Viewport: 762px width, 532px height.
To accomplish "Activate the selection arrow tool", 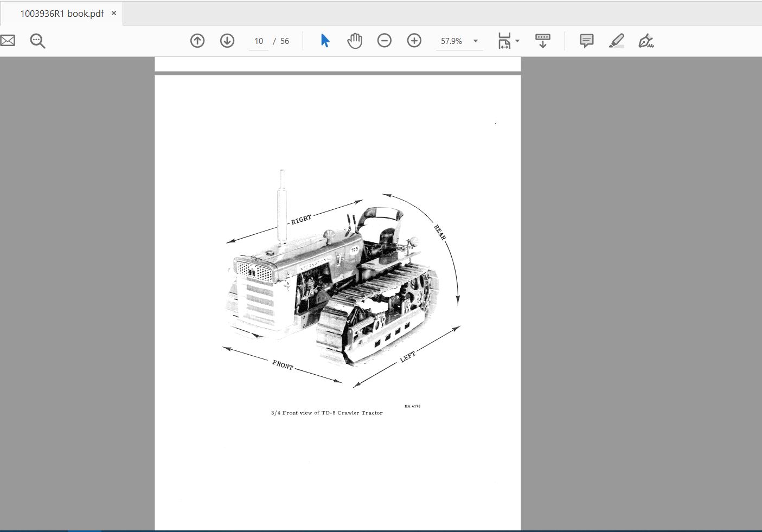I will (x=325, y=41).
